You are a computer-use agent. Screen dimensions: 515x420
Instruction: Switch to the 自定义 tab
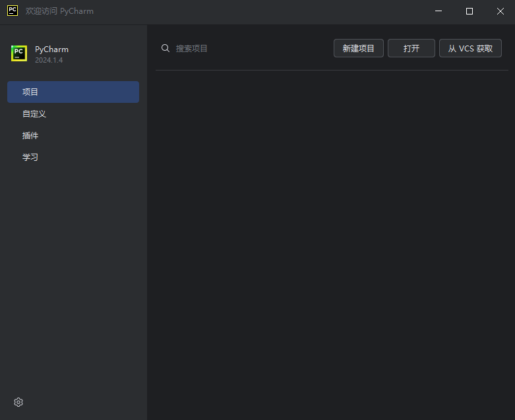pyautogui.click(x=73, y=113)
